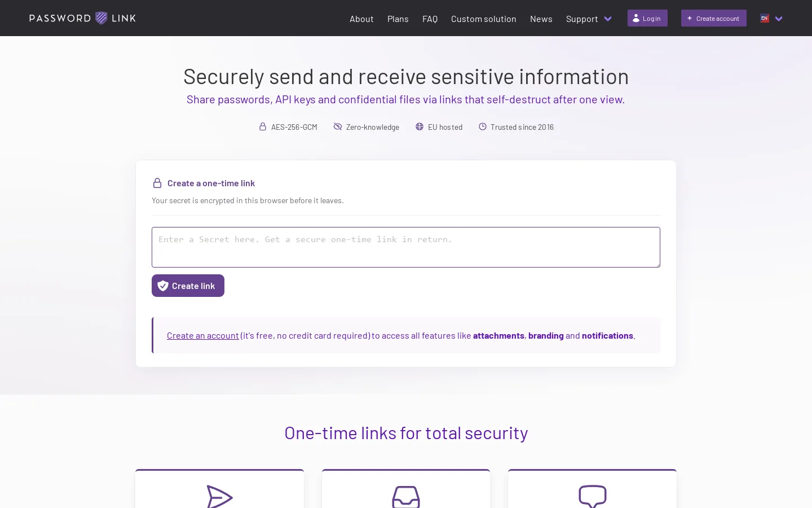The image size is (812, 508).
Task: Click the Create account button in header
Action: [714, 18]
